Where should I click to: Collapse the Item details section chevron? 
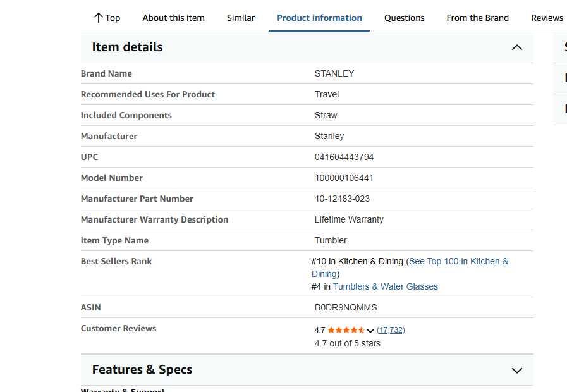point(517,47)
